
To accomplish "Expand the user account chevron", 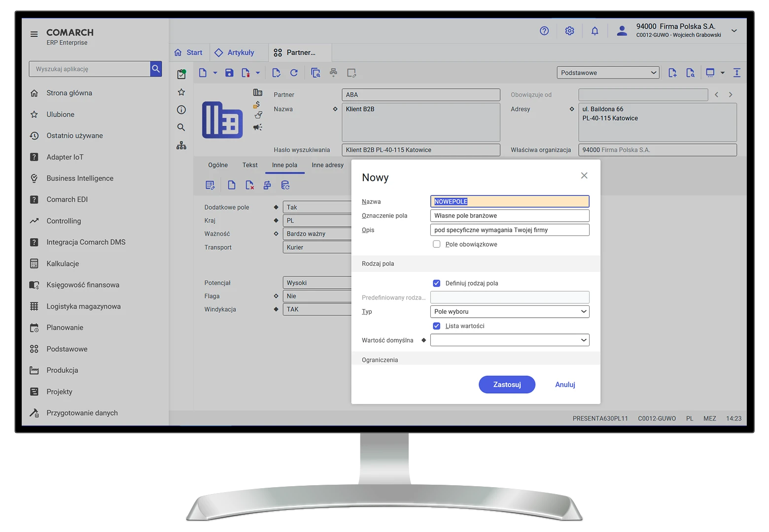I will coord(734,31).
